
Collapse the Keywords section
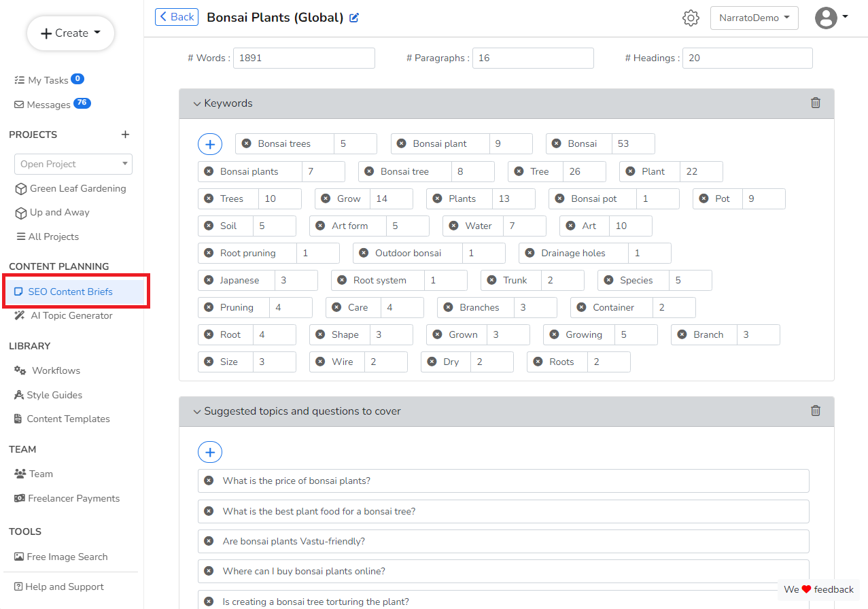click(197, 103)
